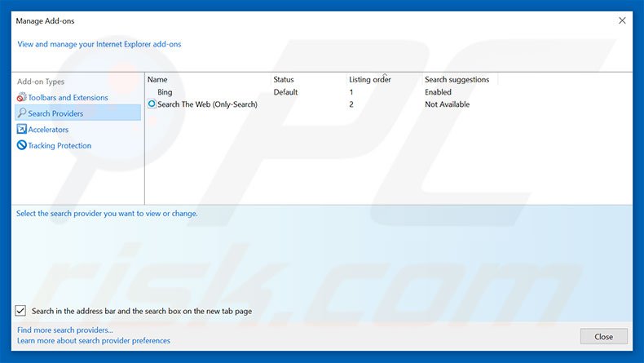Toggle Search in the address bar checkbox
This screenshot has height=363, width=644.
[x=20, y=310]
